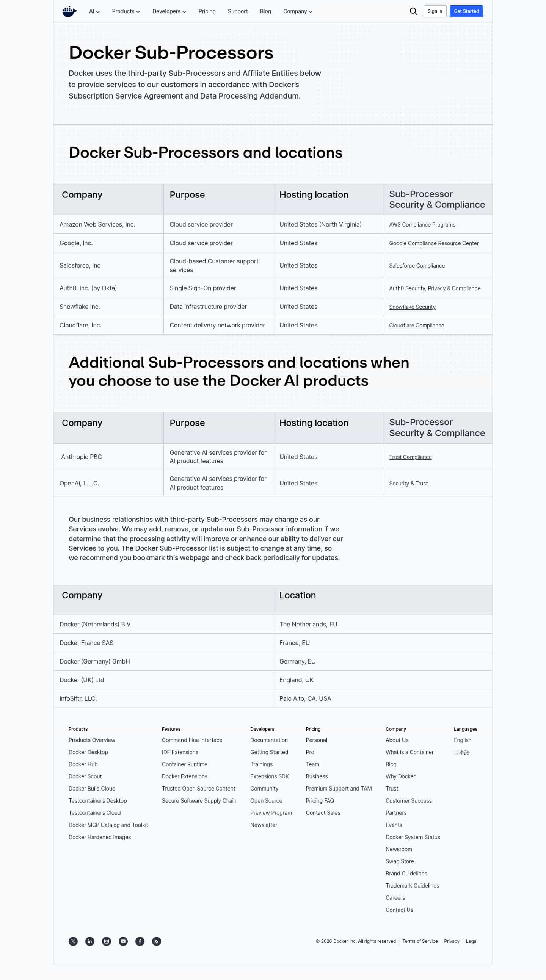Click the RSS feed icon

pos(157,941)
